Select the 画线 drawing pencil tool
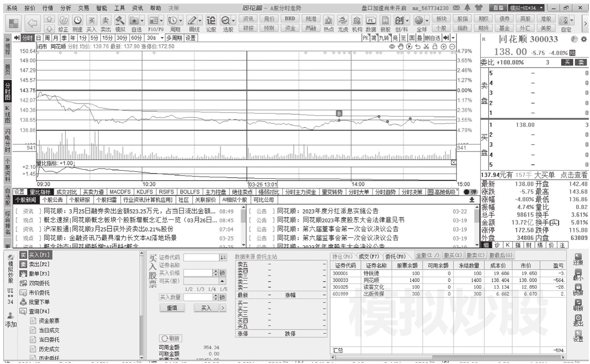This screenshot has height=364, width=590. click(192, 20)
